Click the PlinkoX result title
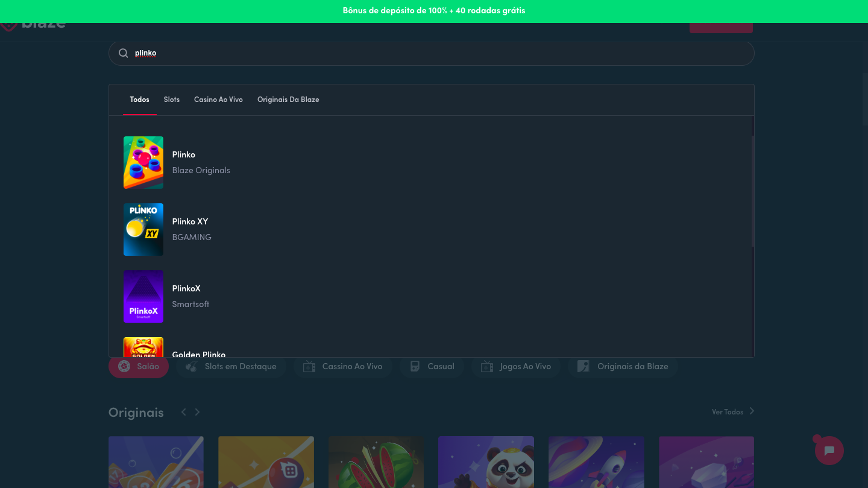Viewport: 868px width, 488px height. (x=186, y=288)
